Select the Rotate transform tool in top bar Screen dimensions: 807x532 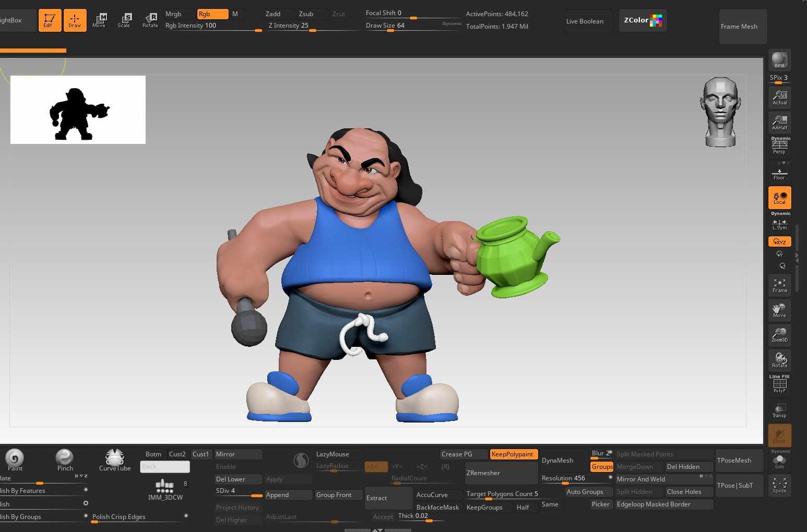tap(150, 20)
